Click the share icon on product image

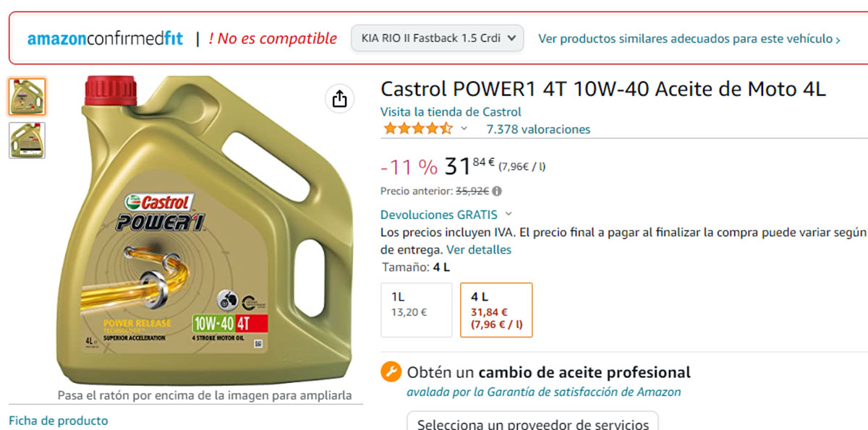pyautogui.click(x=340, y=99)
